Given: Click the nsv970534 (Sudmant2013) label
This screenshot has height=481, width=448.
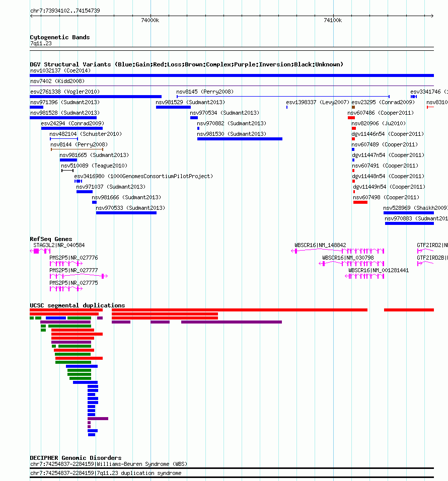Looking at the screenshot, I should [x=225, y=113].
